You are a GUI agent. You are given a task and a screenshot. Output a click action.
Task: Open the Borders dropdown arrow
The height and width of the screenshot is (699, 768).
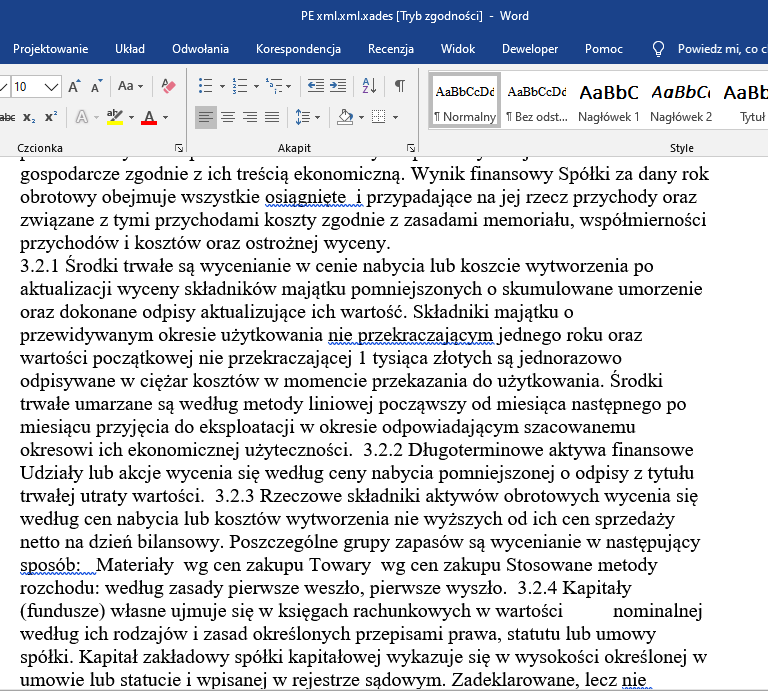395,118
